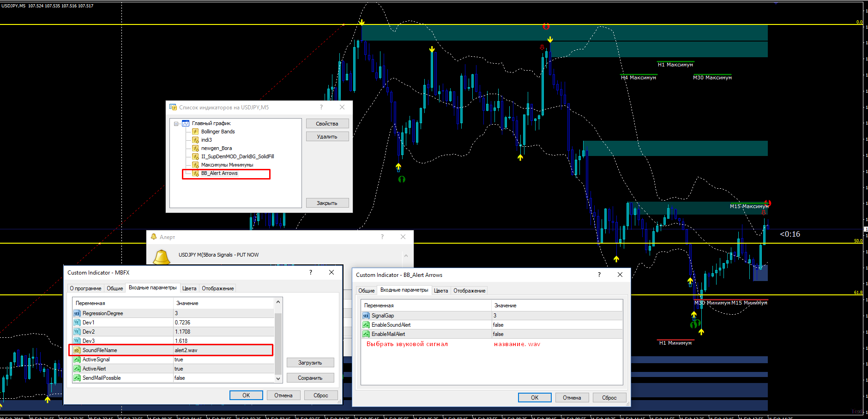Select the EnableSoundAlert value false
The width and height of the screenshot is (868, 419).
pos(498,325)
